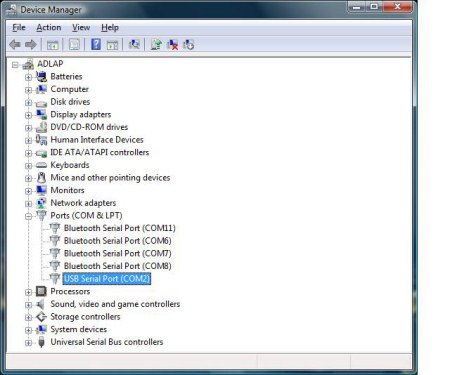Click the port icon beside USB Serial Port (COM2)
The width and height of the screenshot is (450, 375).
55,279
